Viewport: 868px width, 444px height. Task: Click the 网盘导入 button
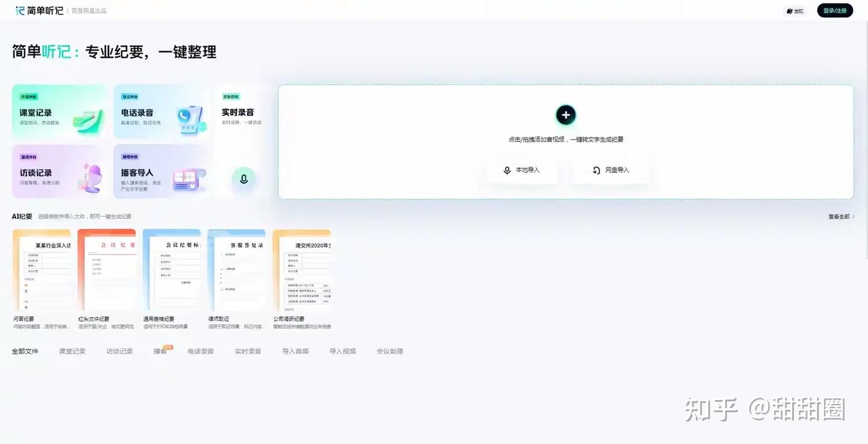(x=611, y=170)
